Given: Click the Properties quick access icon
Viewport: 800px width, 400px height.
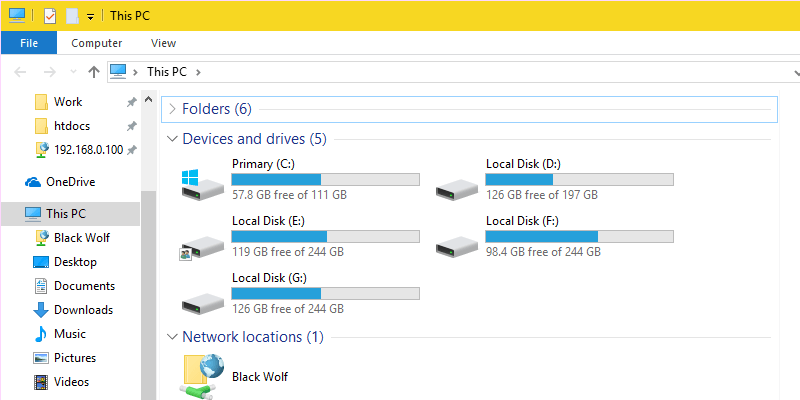Looking at the screenshot, I should coord(50,16).
